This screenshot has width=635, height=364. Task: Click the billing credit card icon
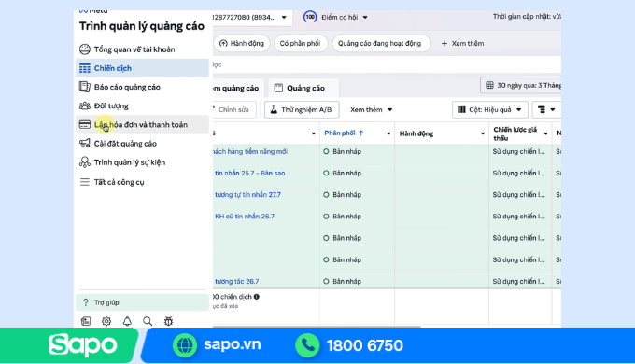[x=85, y=125]
